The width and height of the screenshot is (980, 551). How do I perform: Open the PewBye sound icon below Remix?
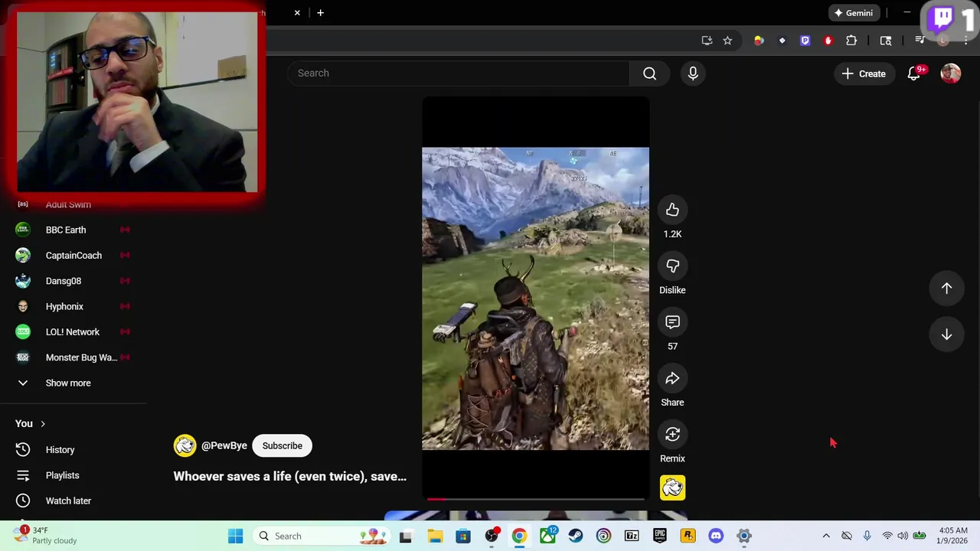click(x=672, y=487)
